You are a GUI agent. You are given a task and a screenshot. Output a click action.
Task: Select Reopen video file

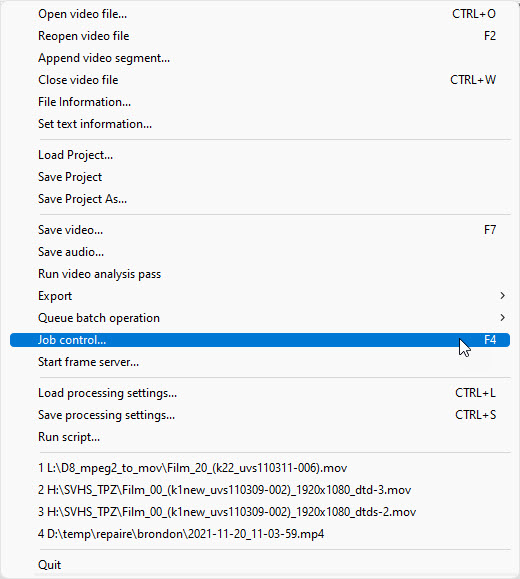[260, 36]
